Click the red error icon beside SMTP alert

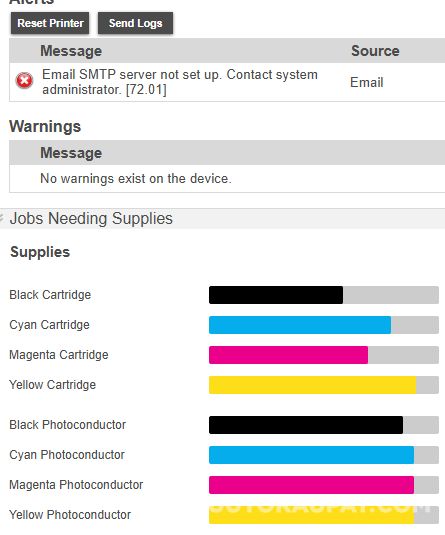(25, 81)
